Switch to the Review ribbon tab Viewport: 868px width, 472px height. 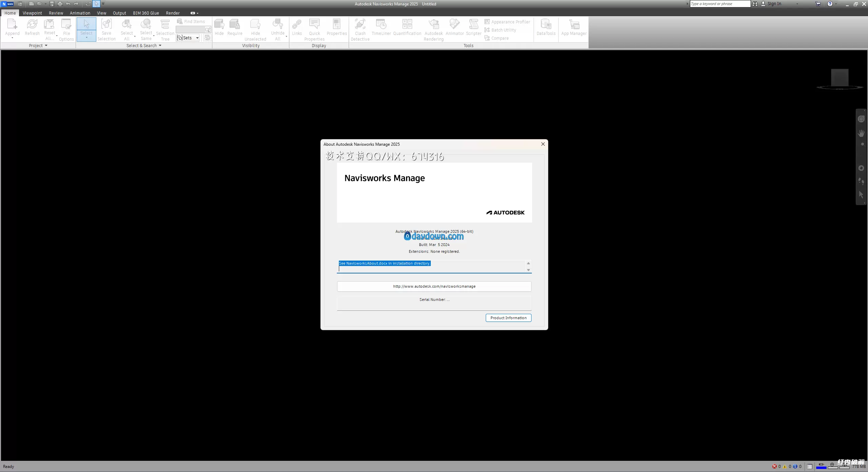(56, 13)
